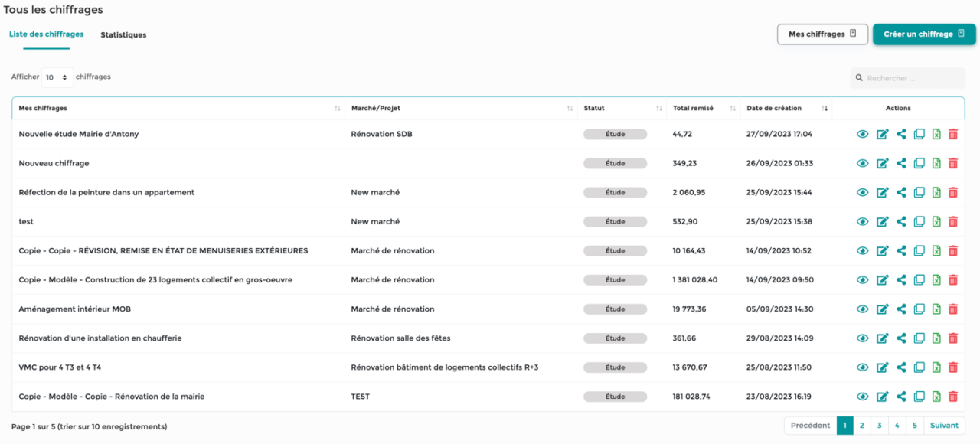Click inside the Rechercher search field
980x444 pixels.
coord(907,77)
